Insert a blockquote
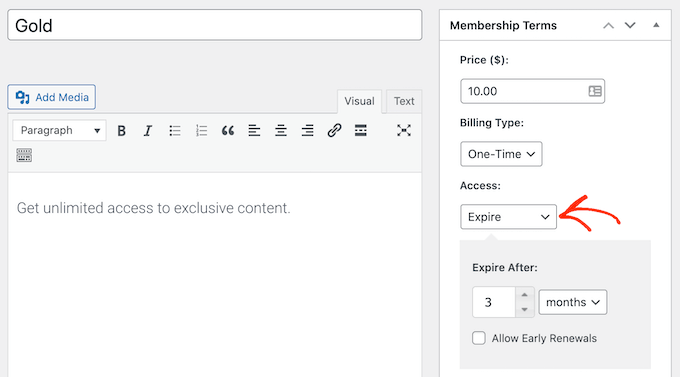 228,131
